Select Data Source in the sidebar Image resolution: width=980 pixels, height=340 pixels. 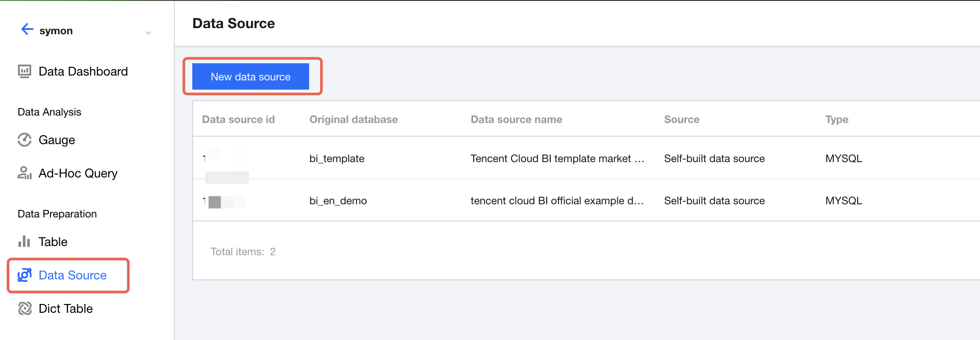(x=72, y=275)
